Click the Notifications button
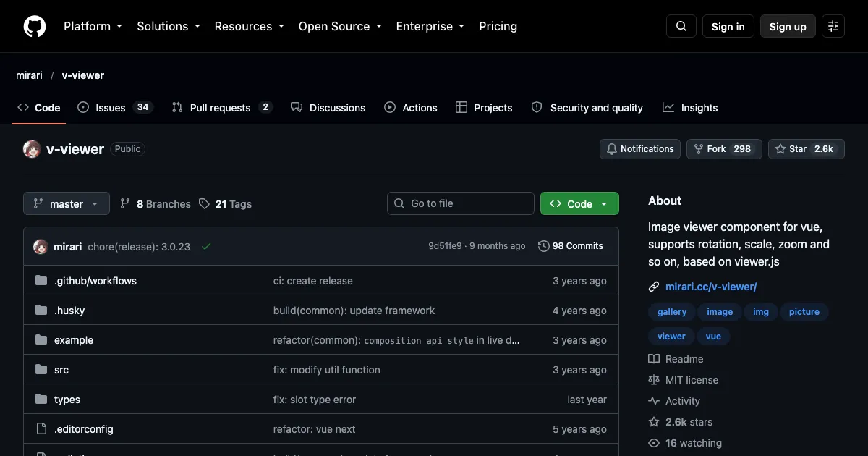The height and width of the screenshot is (456, 868). (640, 149)
